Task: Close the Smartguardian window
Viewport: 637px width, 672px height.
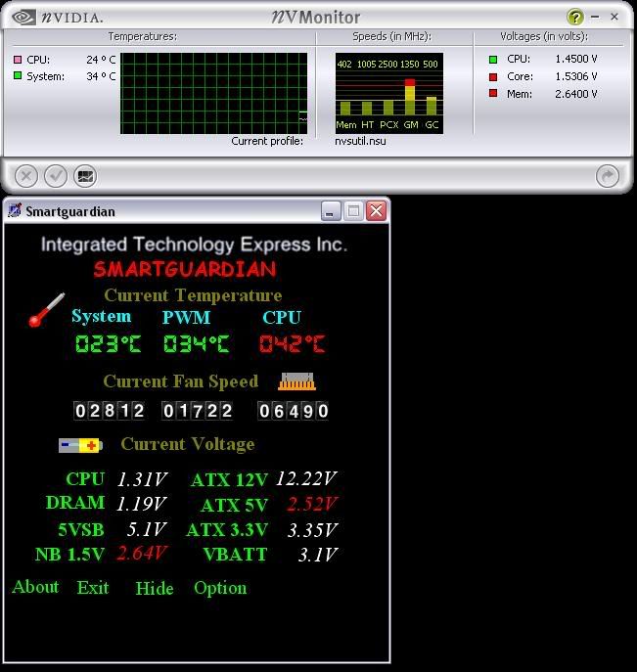Action: coord(376,211)
